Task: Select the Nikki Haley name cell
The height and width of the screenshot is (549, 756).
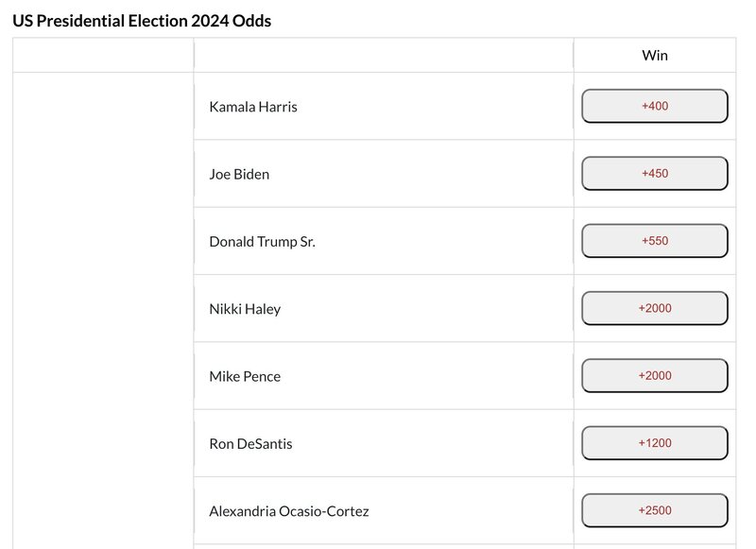Action: coord(384,308)
